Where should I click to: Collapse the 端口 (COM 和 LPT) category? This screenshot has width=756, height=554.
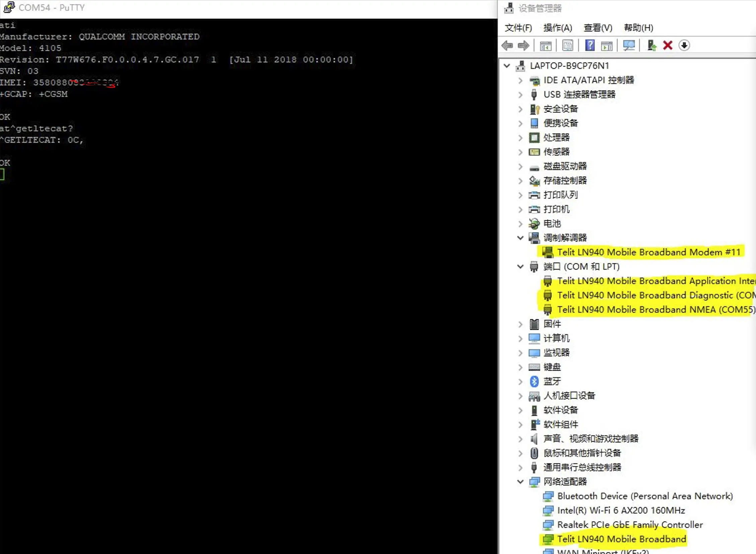tap(520, 267)
